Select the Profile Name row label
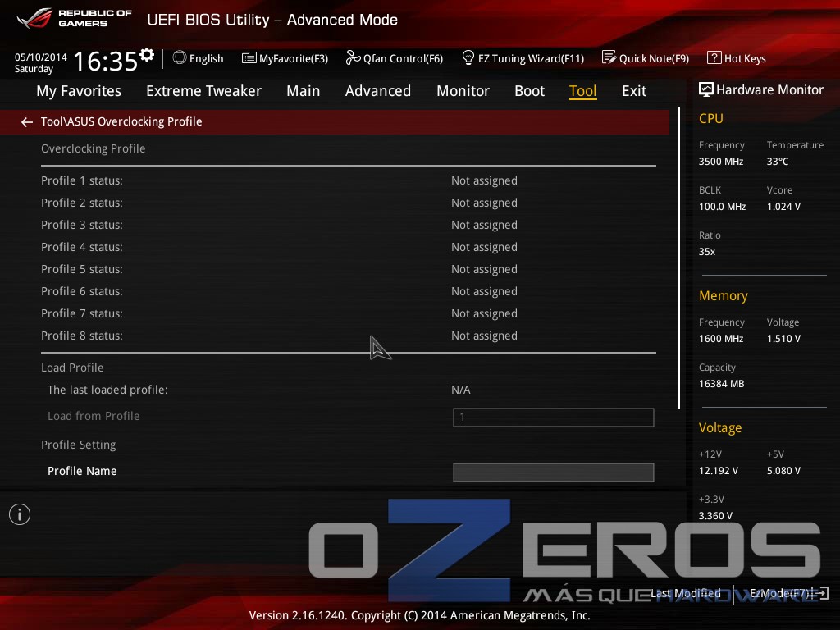The width and height of the screenshot is (840, 630). coord(82,471)
